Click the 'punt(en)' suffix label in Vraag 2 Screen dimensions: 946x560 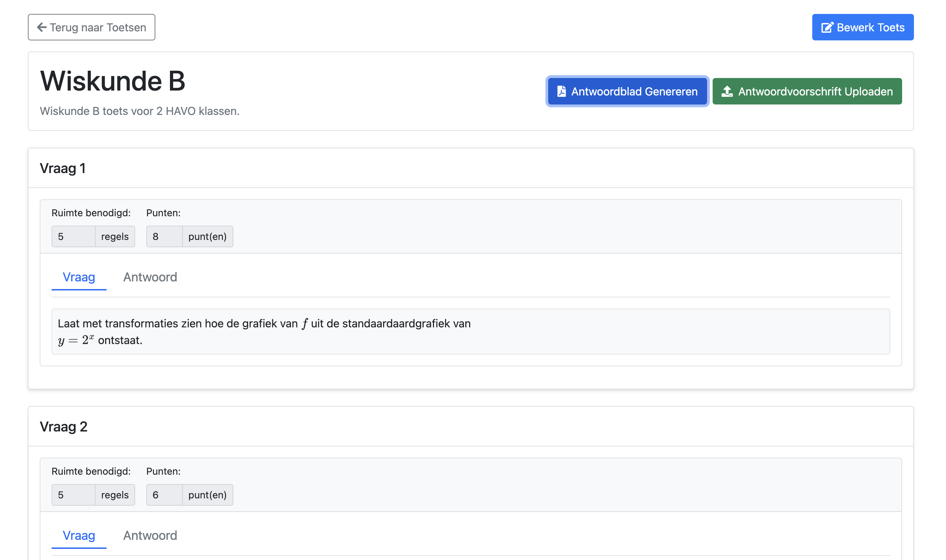pos(208,495)
